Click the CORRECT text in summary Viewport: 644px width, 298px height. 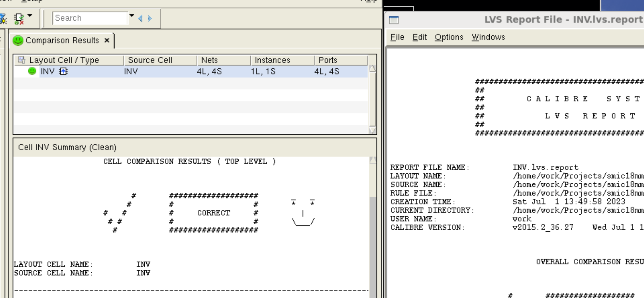pyautogui.click(x=214, y=213)
